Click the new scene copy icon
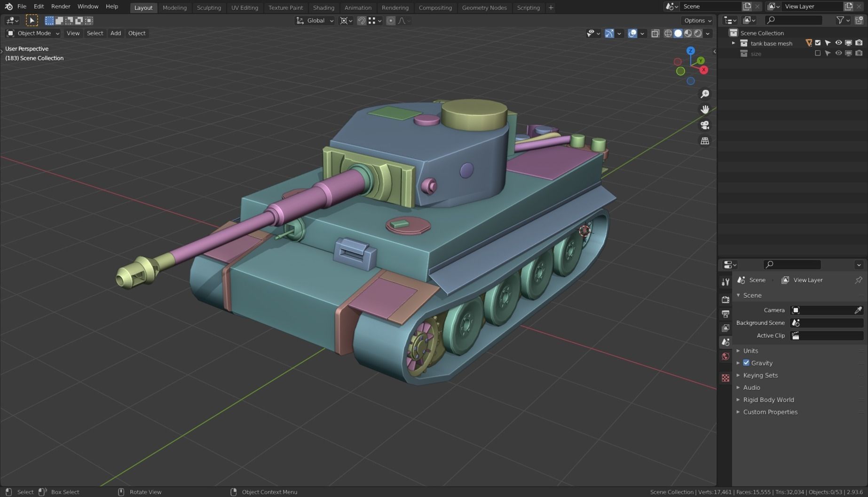Image resolution: width=868 pixels, height=497 pixels. point(747,7)
